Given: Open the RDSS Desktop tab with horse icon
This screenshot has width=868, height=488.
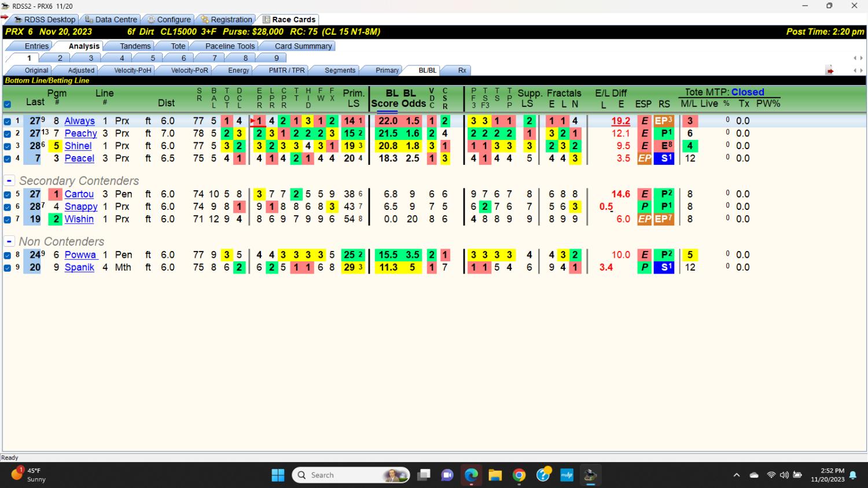Looking at the screenshot, I should coord(45,20).
